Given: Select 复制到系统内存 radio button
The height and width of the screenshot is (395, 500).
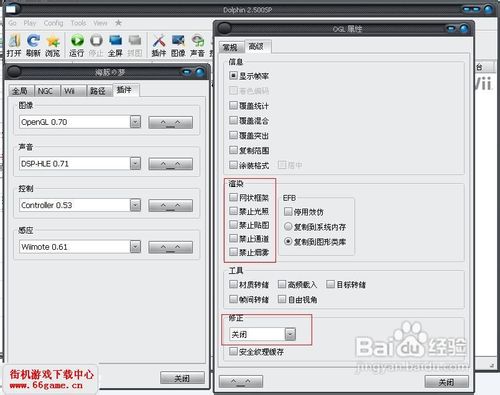Looking at the screenshot, I should (x=288, y=227).
